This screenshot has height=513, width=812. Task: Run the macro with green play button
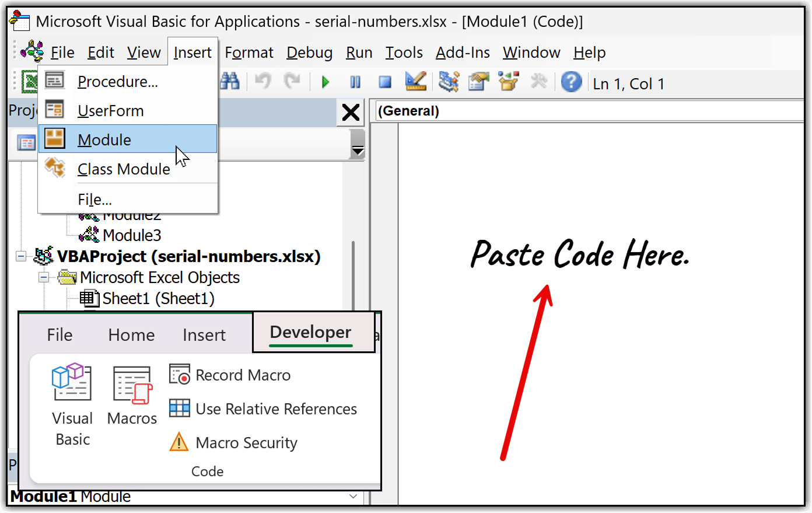point(325,82)
